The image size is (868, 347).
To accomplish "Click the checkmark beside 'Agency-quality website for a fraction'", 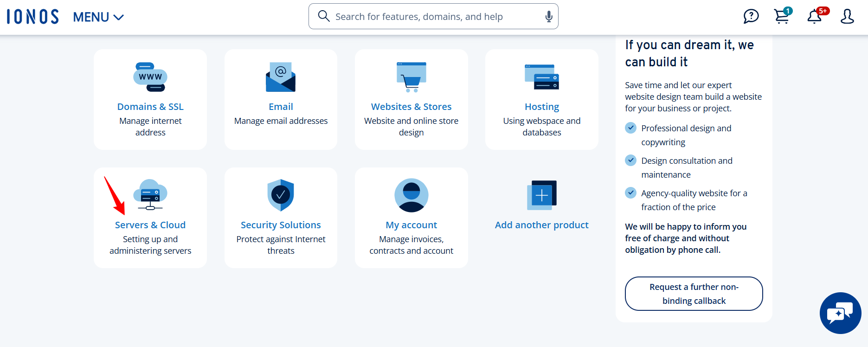I will 630,193.
